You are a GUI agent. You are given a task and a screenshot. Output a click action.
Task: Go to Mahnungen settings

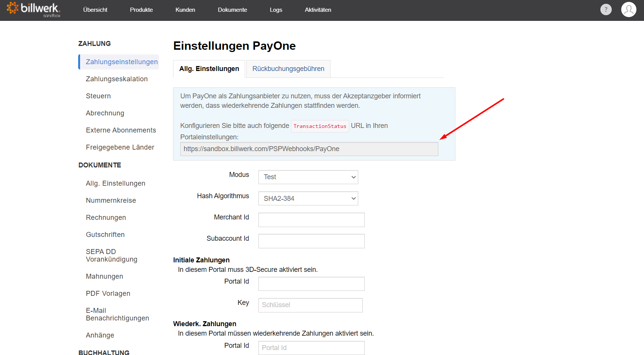[104, 276]
